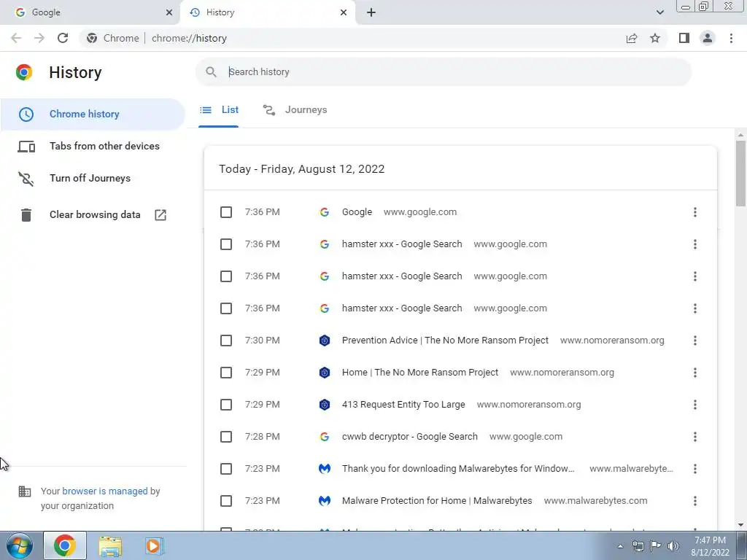Check the 413 Request Entity Too Large checkbox

[226, 405]
